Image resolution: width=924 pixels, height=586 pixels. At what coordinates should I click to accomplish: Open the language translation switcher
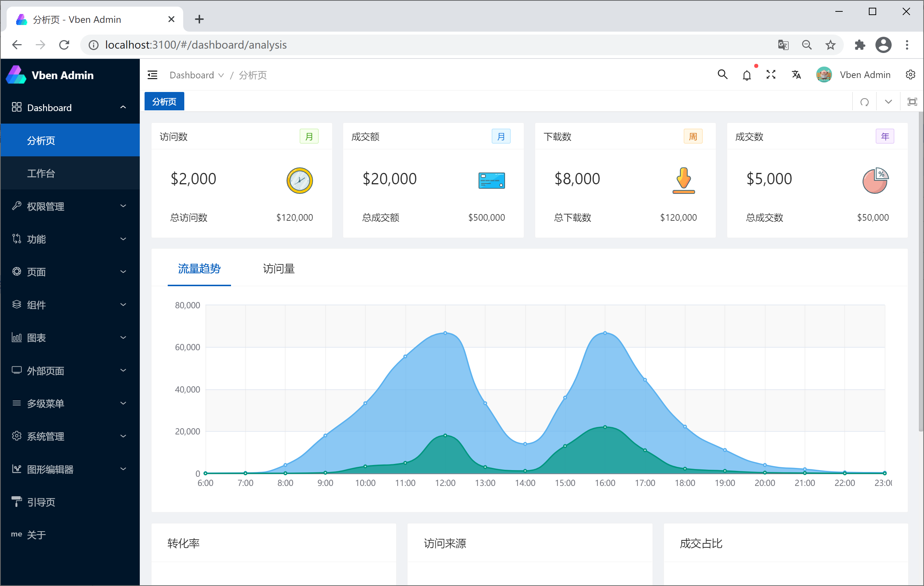(x=796, y=74)
